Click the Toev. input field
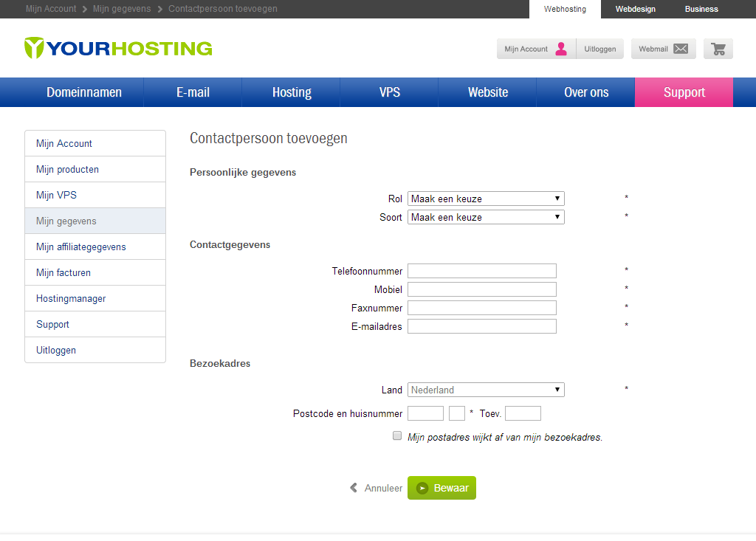This screenshot has height=541, width=756. click(x=523, y=413)
